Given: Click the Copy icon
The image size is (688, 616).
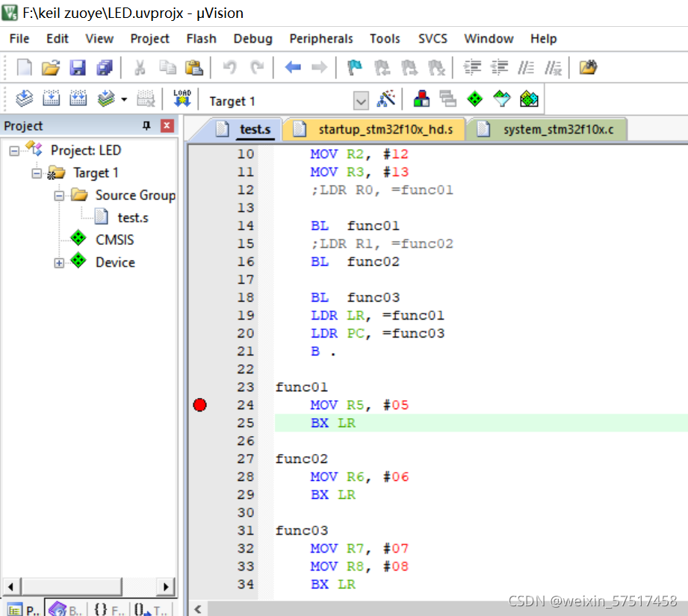Looking at the screenshot, I should (167, 67).
